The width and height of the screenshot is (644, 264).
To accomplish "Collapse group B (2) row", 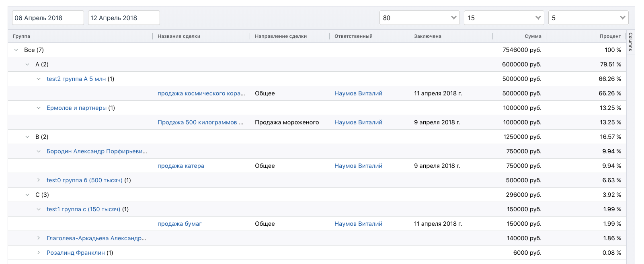I will coord(27,137).
